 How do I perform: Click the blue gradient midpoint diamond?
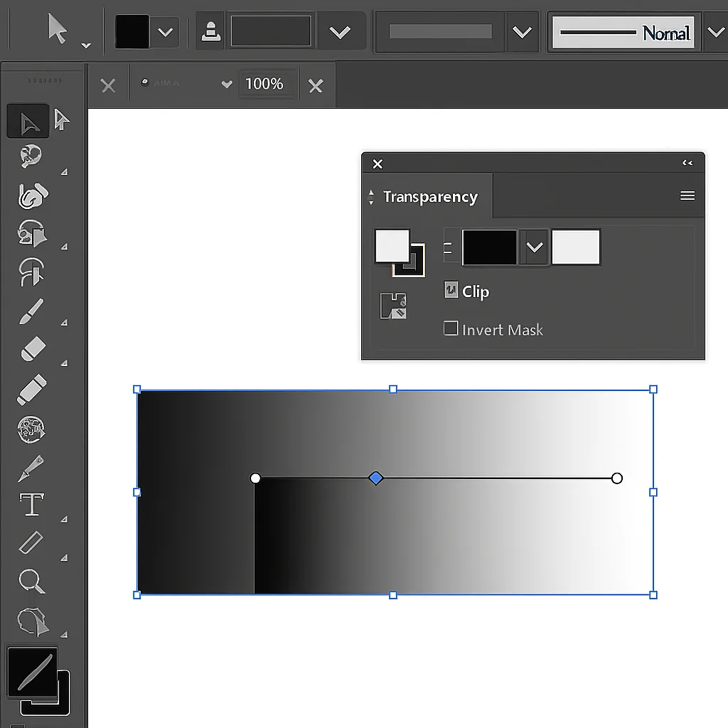(375, 478)
